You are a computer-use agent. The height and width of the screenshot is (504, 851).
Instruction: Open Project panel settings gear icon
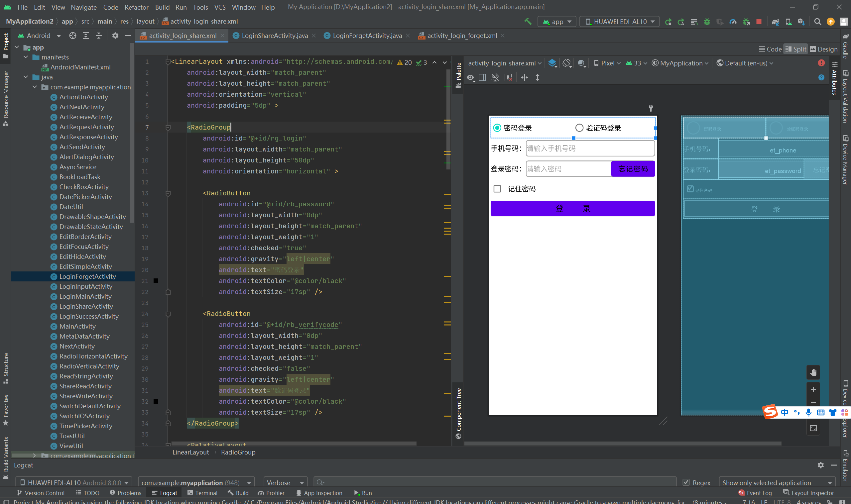[x=115, y=36]
